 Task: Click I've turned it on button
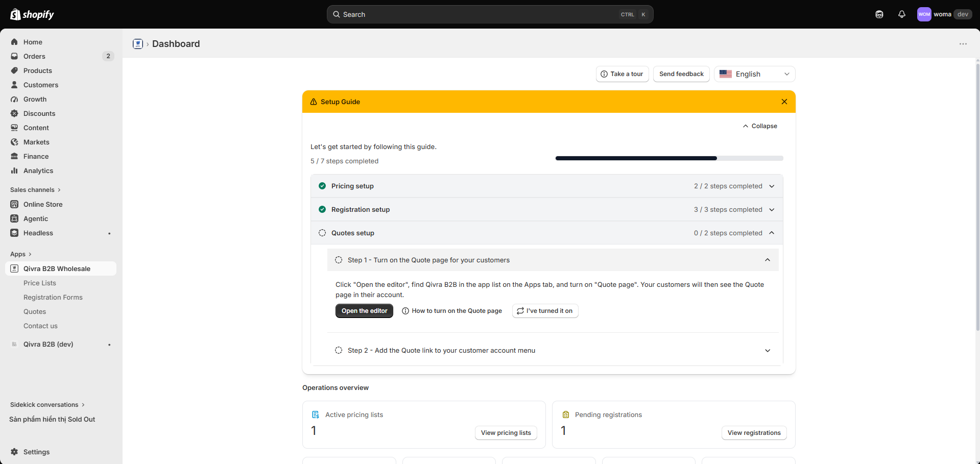tap(545, 311)
